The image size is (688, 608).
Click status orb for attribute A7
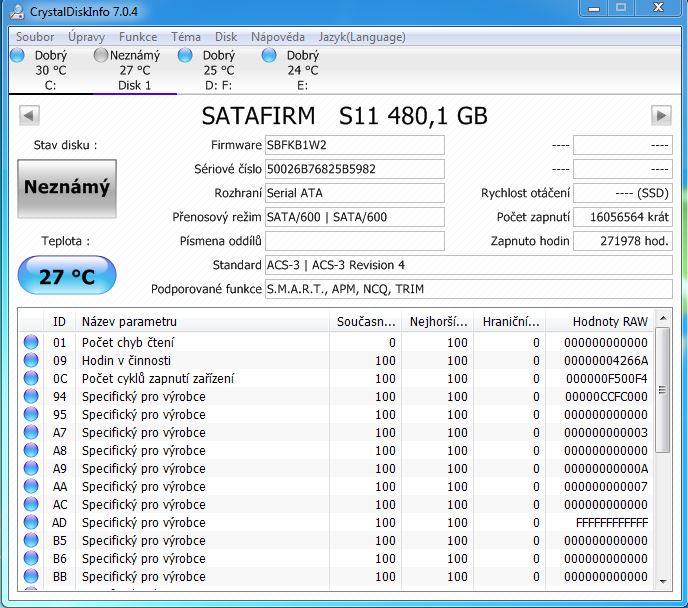click(31, 432)
